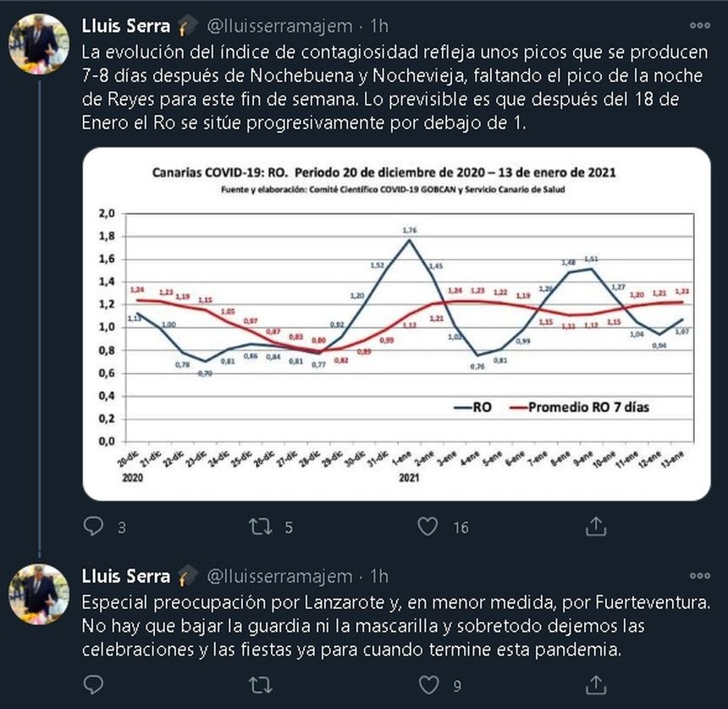
Task: Click the Lluis Serra name on second tweet
Action: pyautogui.click(x=125, y=577)
